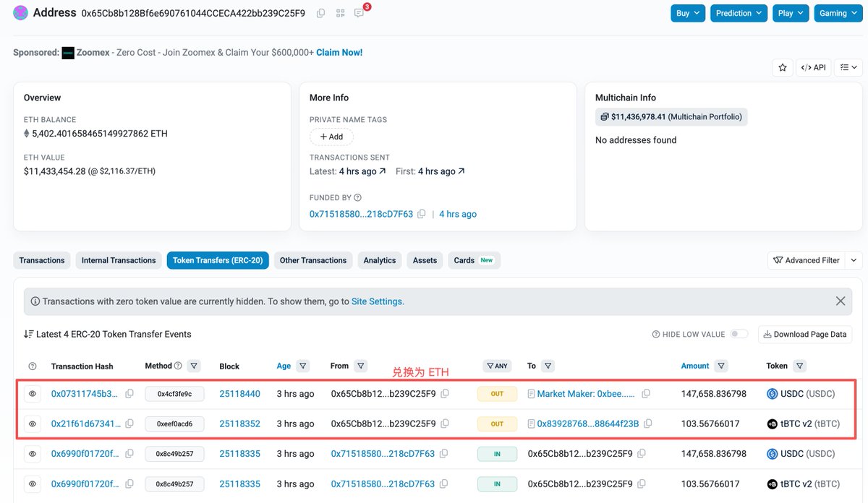
Task: Open the tBTC v2 token in the OUT row
Action: tap(804, 424)
